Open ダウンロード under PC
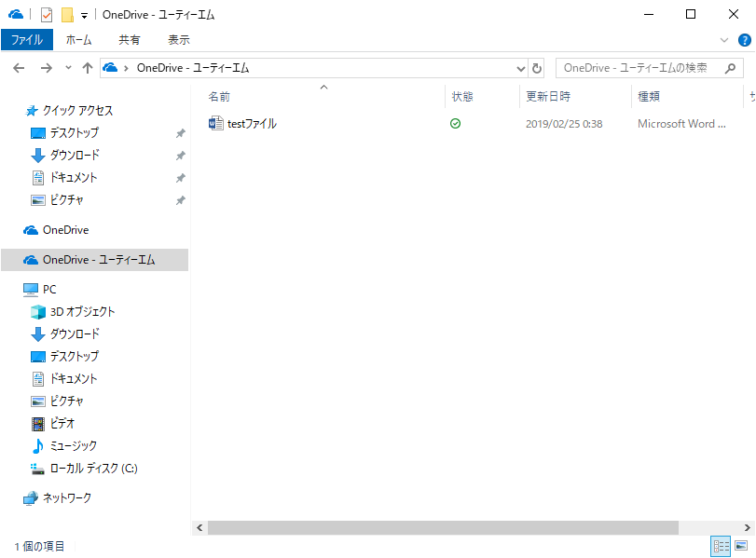 (75, 333)
